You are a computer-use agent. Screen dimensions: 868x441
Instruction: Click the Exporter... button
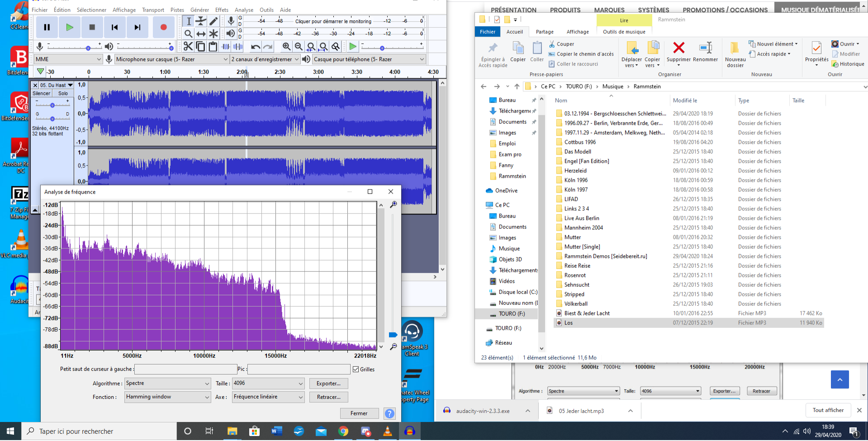[328, 384]
